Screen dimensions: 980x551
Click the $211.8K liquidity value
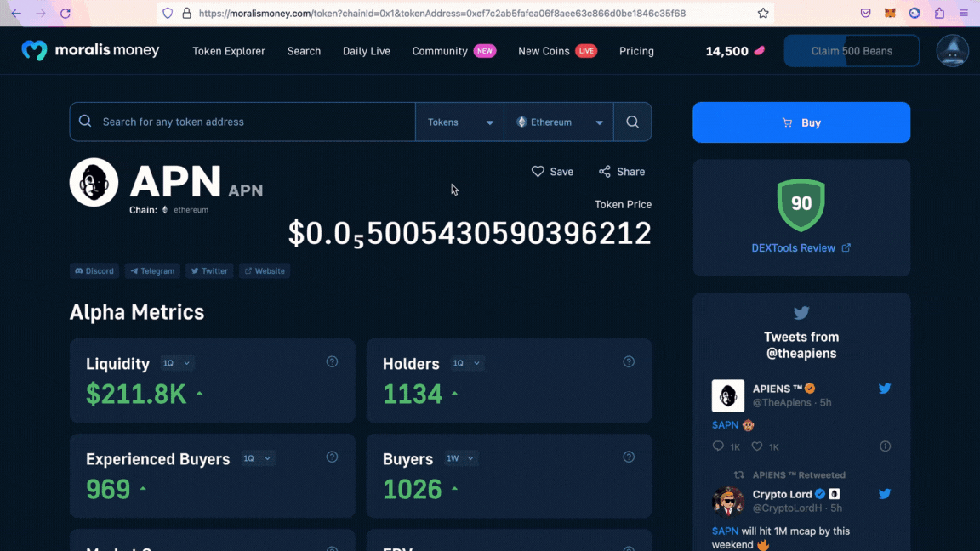(x=136, y=395)
